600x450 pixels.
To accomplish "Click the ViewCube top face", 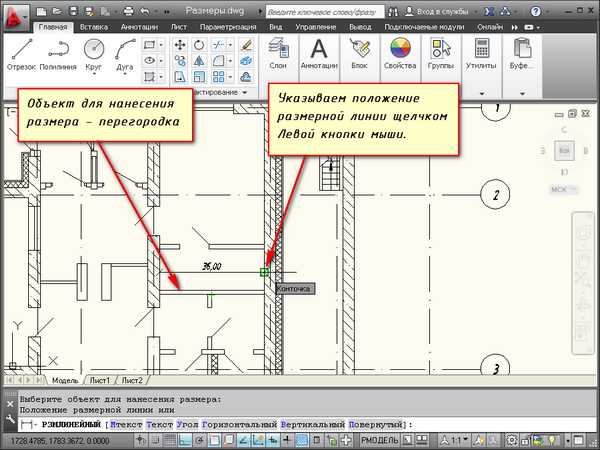I will point(565,150).
